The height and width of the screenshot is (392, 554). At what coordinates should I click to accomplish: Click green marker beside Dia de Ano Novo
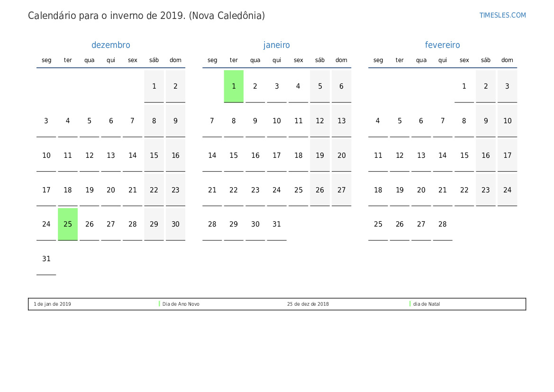click(x=159, y=304)
